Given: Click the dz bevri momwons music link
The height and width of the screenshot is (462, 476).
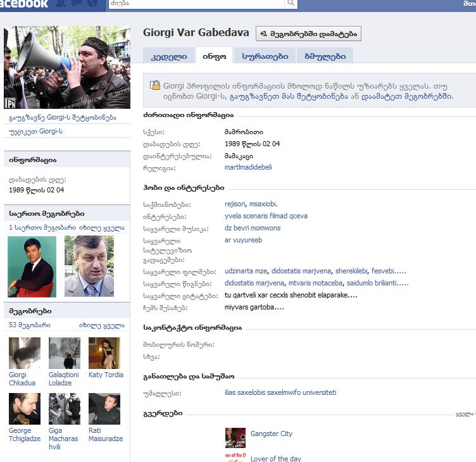Looking at the screenshot, I should pos(253,228).
